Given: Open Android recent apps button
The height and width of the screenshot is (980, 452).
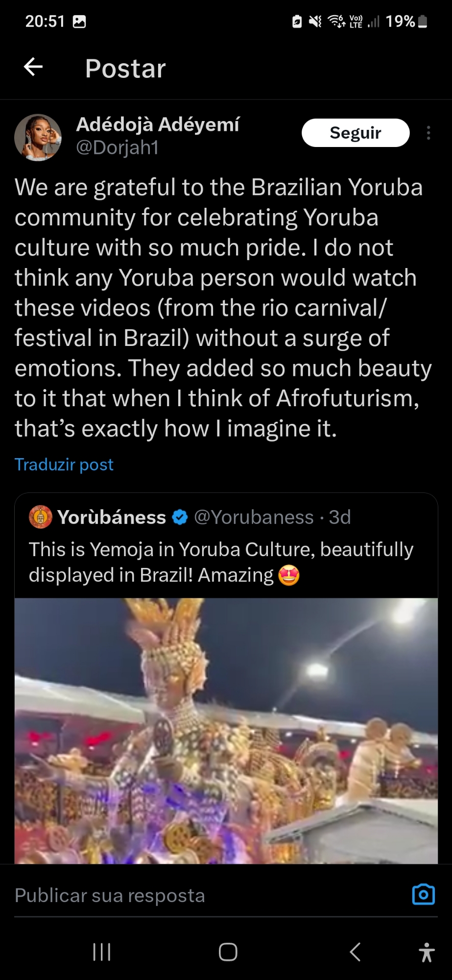Looking at the screenshot, I should pos(101,952).
